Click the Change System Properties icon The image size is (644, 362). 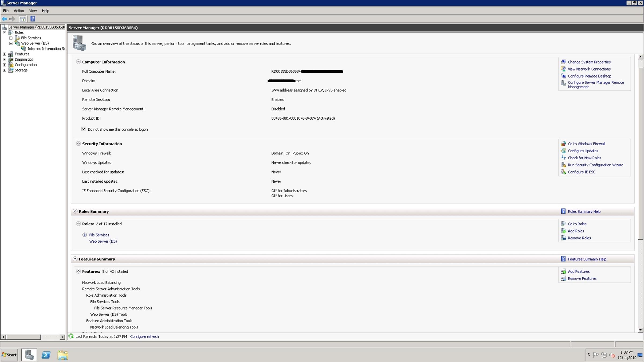point(563,62)
